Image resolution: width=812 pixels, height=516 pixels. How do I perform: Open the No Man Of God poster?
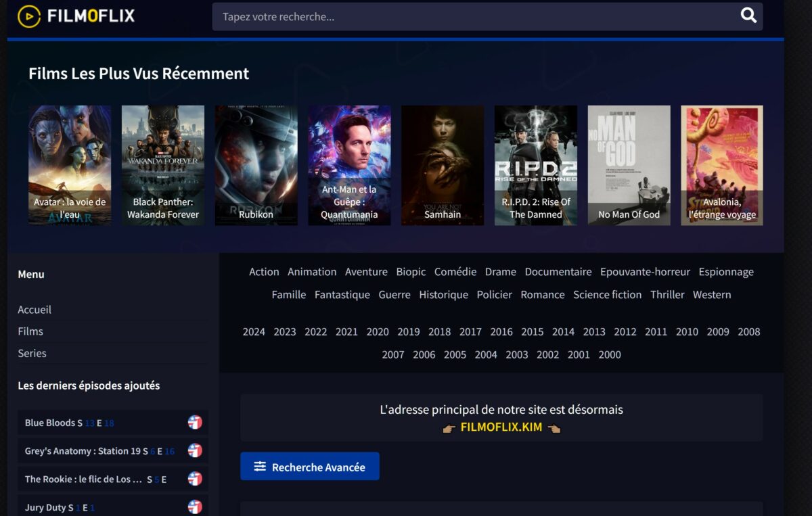coord(629,165)
